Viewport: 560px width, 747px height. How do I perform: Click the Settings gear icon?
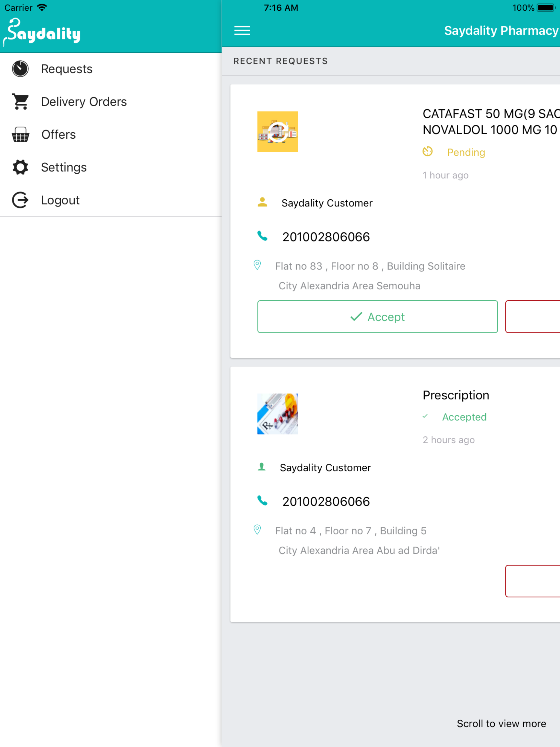click(x=20, y=167)
